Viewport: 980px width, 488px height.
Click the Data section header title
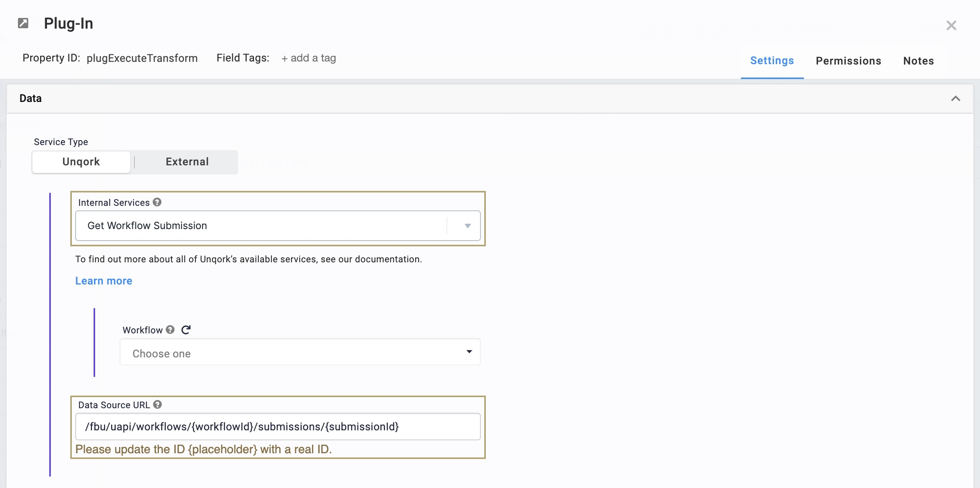pyautogui.click(x=31, y=99)
